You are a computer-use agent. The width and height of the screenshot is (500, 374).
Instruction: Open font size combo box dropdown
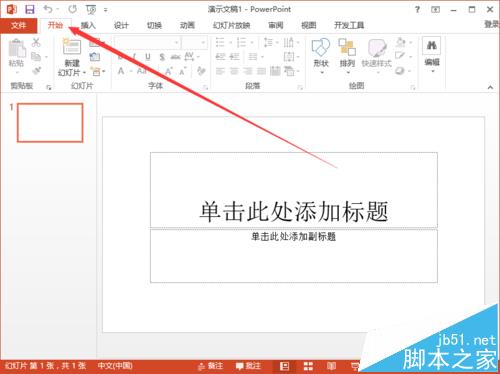tap(202, 42)
